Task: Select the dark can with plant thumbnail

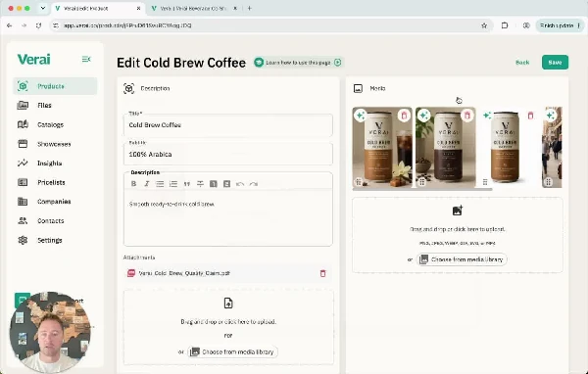Action: [x=446, y=147]
